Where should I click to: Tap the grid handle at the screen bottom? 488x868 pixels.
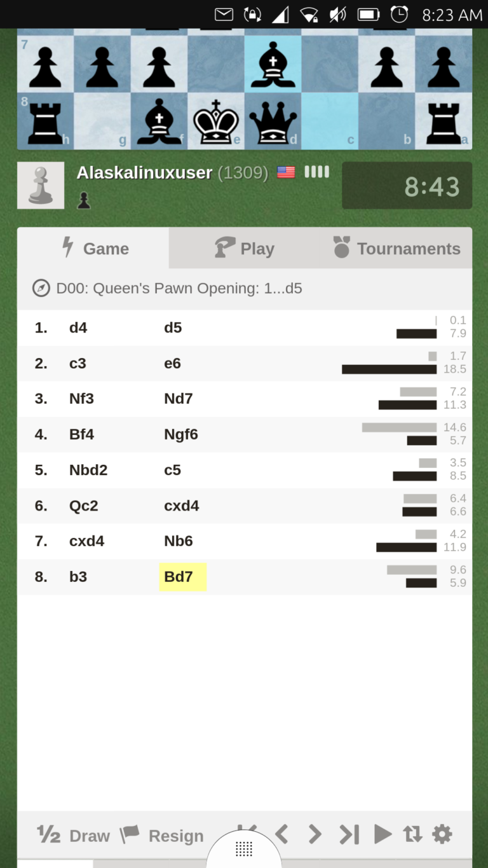(244, 849)
